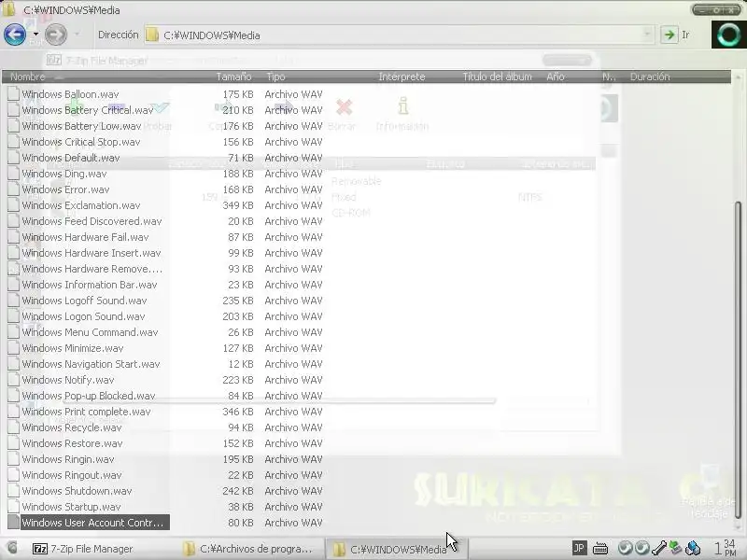Click the file name Windows Pop-up Blocked.wav
This screenshot has width=747, height=560.
(x=89, y=396)
